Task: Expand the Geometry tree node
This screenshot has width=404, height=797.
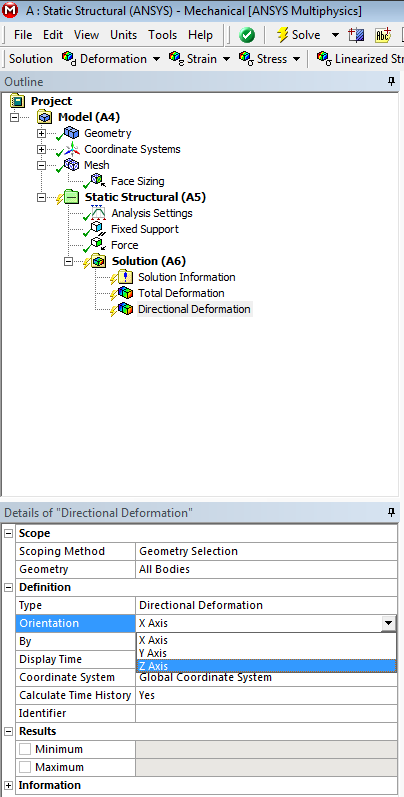Action: coord(42,134)
